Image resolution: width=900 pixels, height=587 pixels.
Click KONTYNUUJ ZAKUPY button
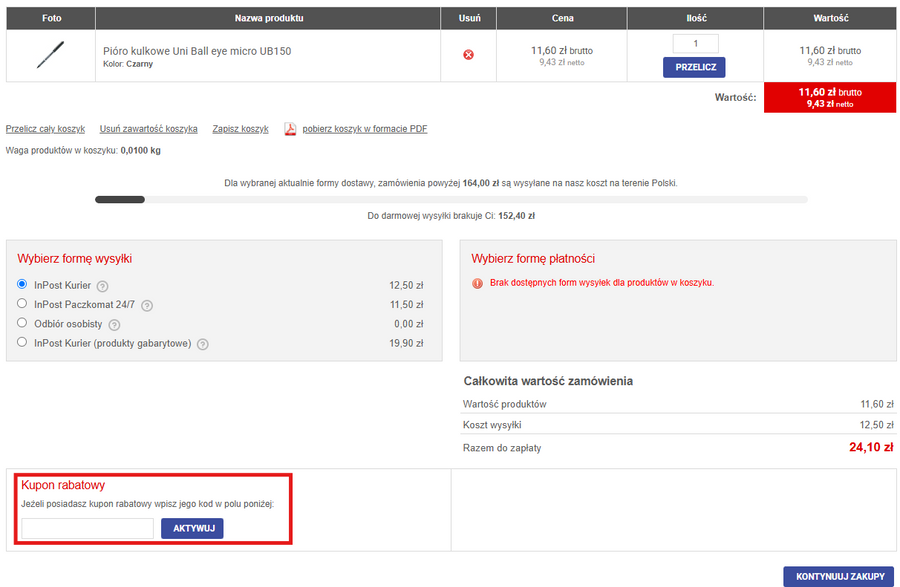[x=839, y=576]
